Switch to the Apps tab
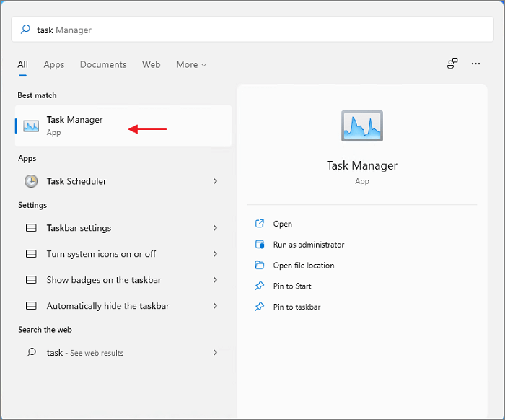Viewport: 505px width, 420px height. tap(54, 64)
